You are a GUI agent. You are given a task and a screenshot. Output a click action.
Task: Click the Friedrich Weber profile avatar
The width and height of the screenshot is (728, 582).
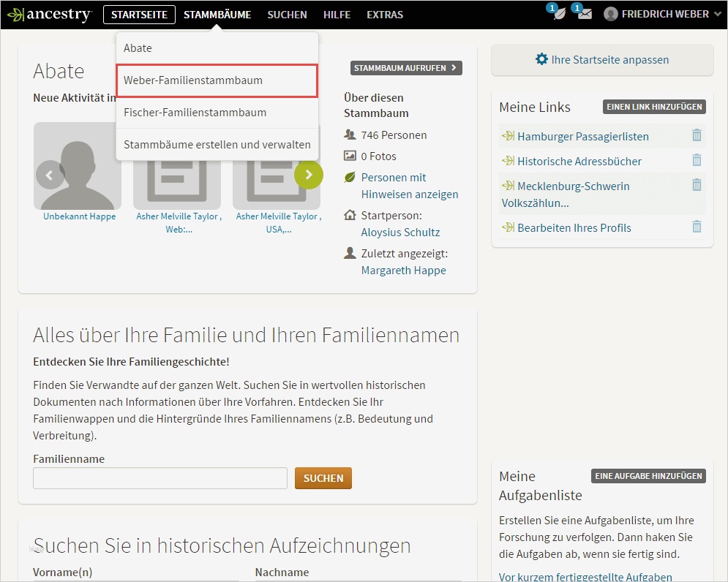(610, 14)
